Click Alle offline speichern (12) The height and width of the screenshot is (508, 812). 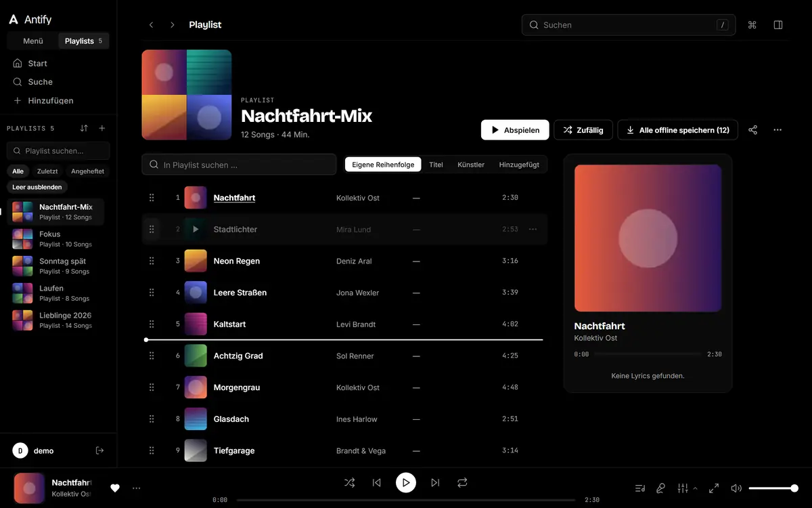pos(677,130)
